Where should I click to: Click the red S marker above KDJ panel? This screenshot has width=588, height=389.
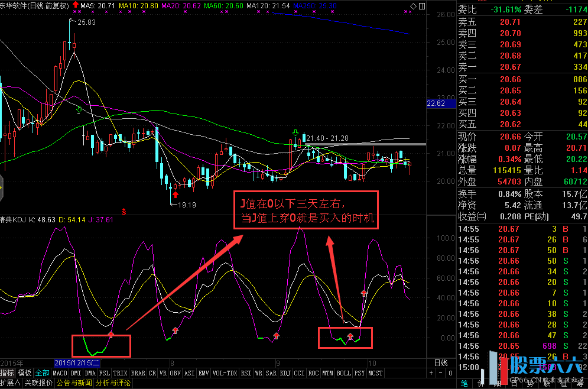click(124, 210)
